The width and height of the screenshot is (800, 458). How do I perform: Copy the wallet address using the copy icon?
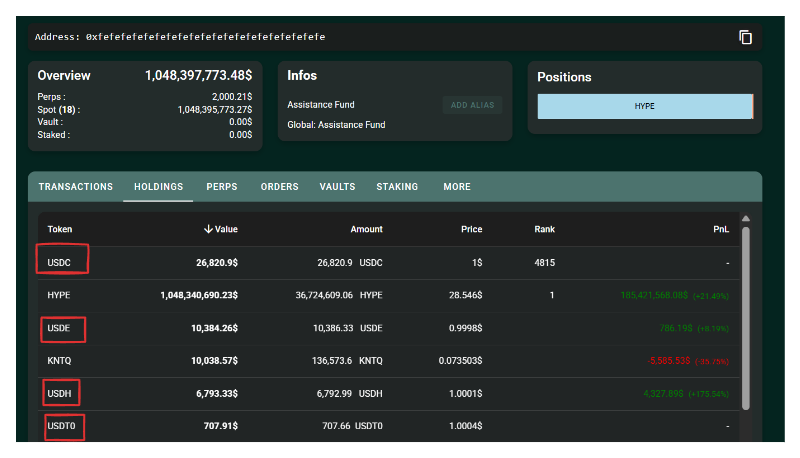click(745, 37)
